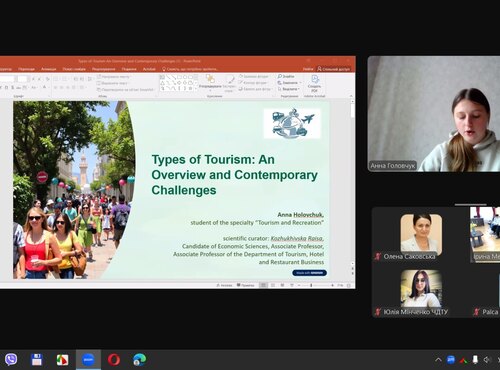500x370 pixels.
Task: Click Create PDF in the Adobe Acrobat group
Action: 314,83
